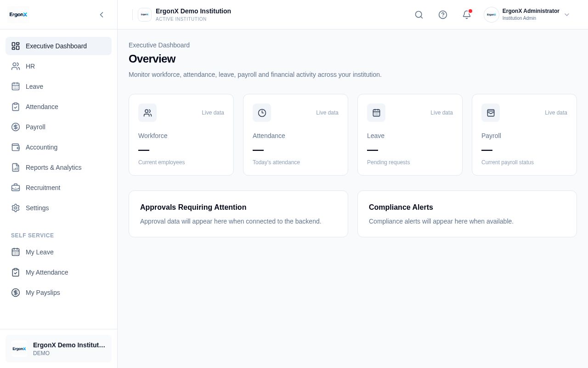Open the HR section
This screenshot has width=588, height=368.
[x=58, y=66]
